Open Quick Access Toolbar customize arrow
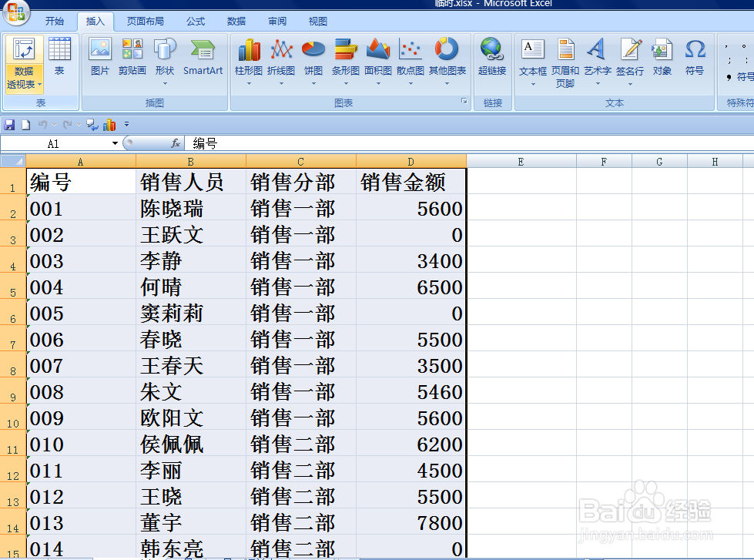The width and height of the screenshot is (754, 560). click(126, 124)
